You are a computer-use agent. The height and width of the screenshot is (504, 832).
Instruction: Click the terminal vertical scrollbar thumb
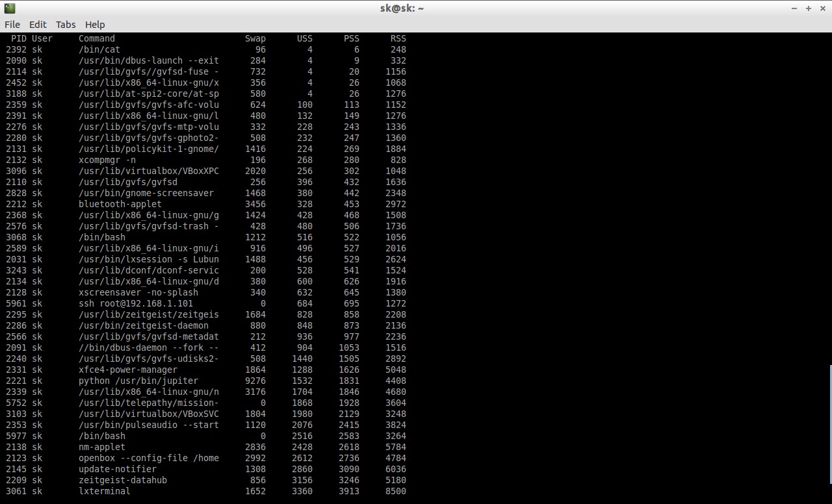tap(830, 425)
